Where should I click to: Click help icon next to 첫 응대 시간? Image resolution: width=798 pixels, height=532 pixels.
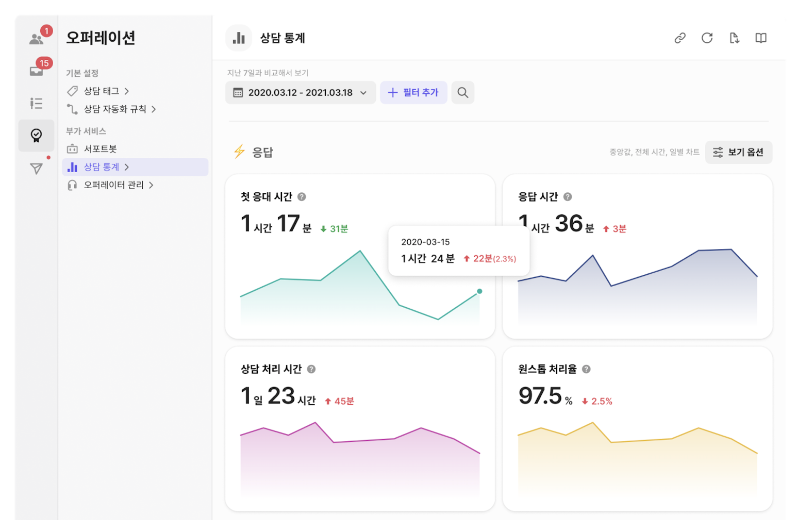(x=302, y=197)
